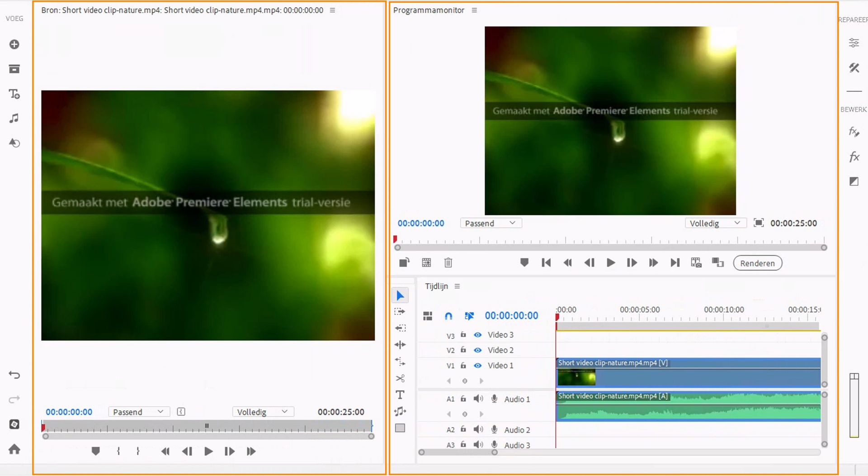Screen dimensions: 868x476
Task: Open the Source monitor panel menu
Action: point(333,10)
